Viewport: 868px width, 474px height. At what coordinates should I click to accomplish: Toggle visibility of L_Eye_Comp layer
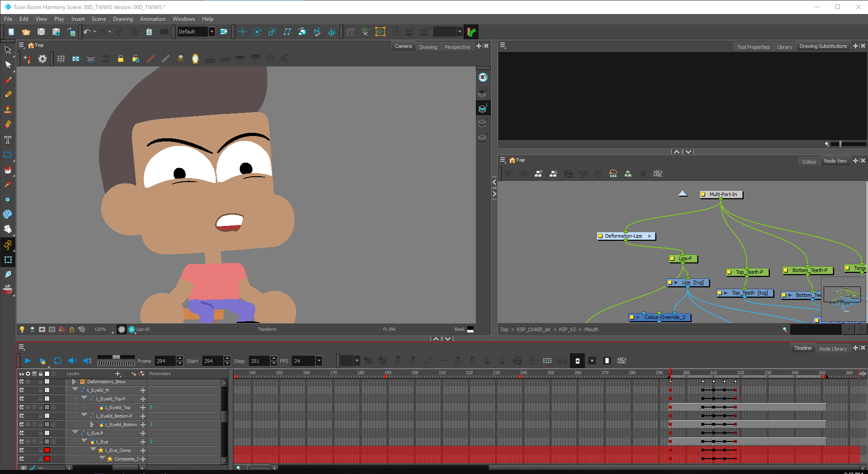pos(22,450)
